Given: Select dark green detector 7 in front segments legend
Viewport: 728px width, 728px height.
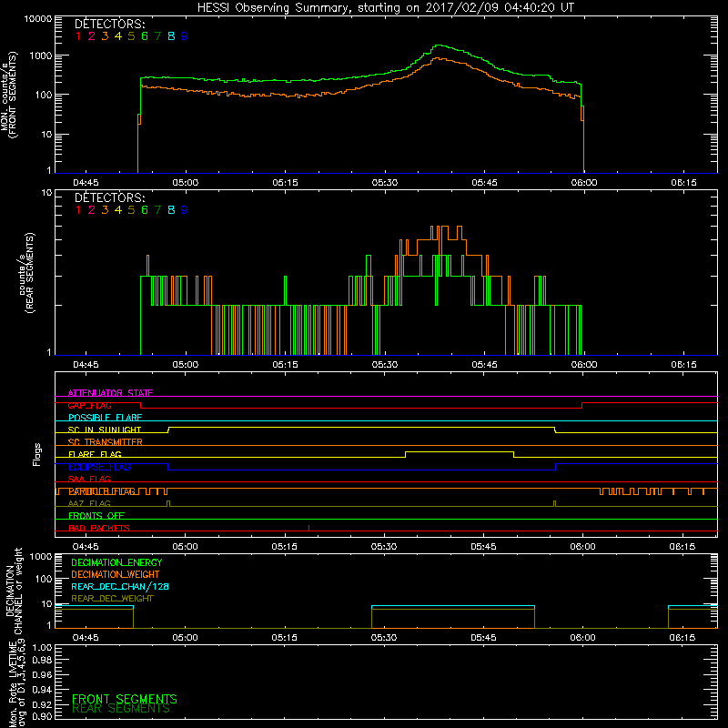Looking at the screenshot, I should click(x=157, y=35).
